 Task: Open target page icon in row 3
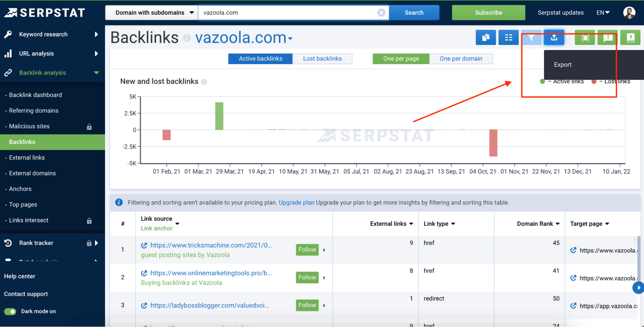(573, 306)
